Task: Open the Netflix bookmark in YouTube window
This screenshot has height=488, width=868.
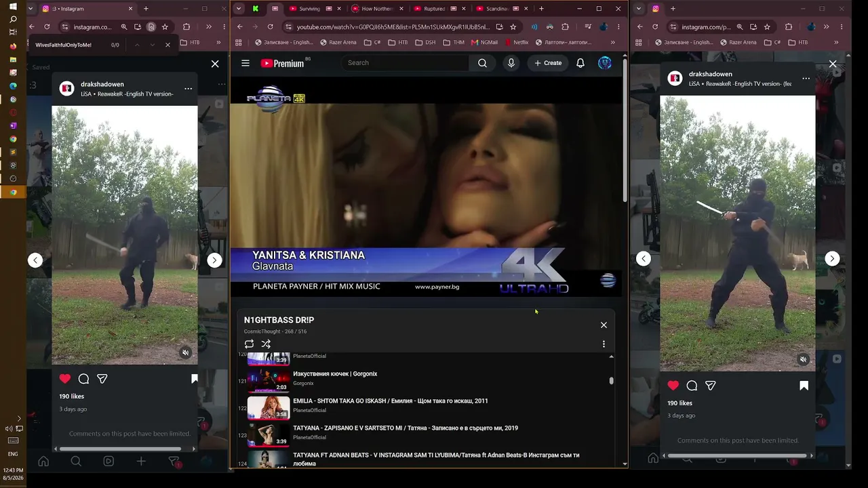Action: point(516,42)
